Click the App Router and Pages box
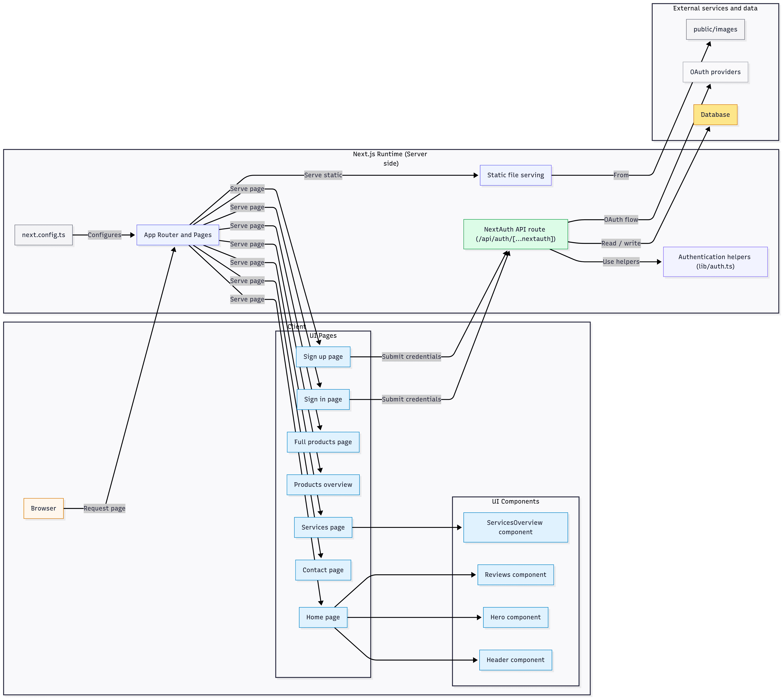 [177, 235]
